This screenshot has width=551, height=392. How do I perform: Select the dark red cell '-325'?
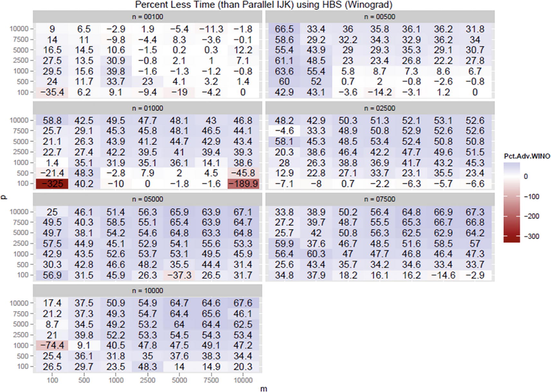[x=52, y=184]
